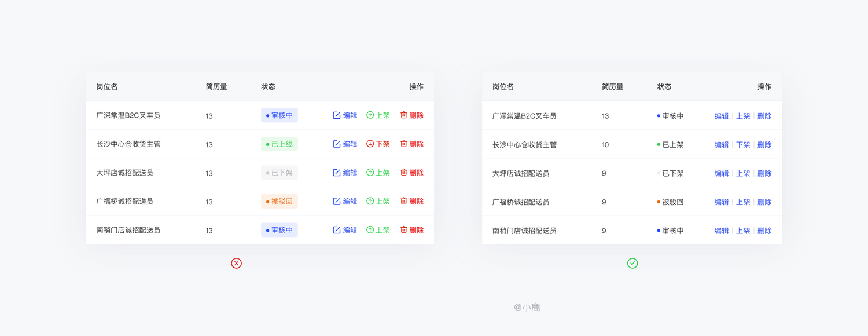Screen dimensions: 868x336
Task: Click the edit icon for 广福桥诚招配送员 in left table
Action: pos(337,201)
